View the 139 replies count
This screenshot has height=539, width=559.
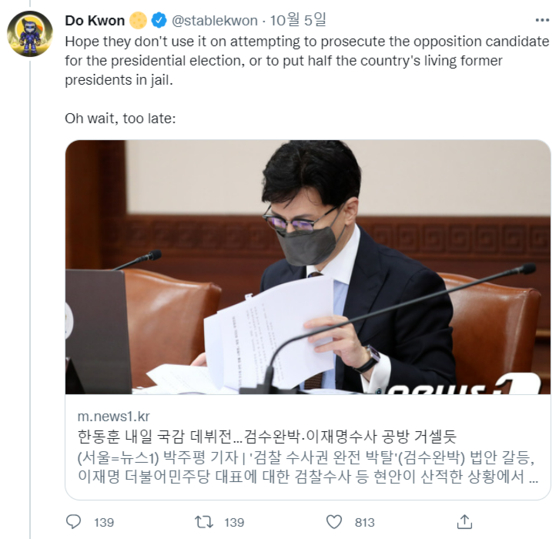(104, 523)
